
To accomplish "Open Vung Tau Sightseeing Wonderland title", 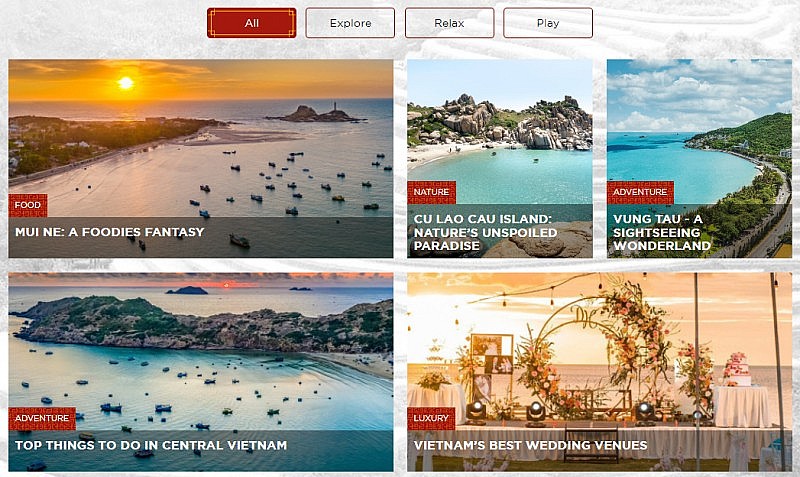I will click(662, 232).
